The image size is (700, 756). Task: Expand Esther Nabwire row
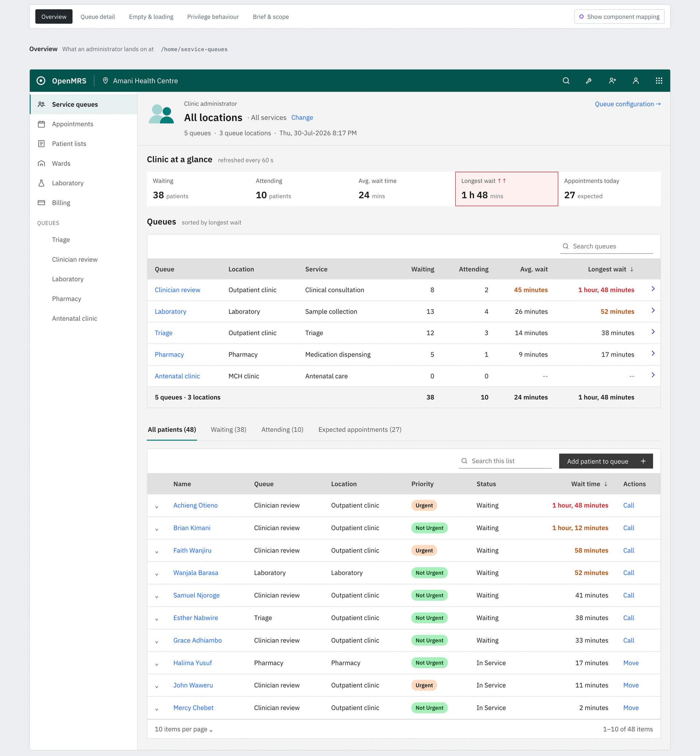(157, 619)
